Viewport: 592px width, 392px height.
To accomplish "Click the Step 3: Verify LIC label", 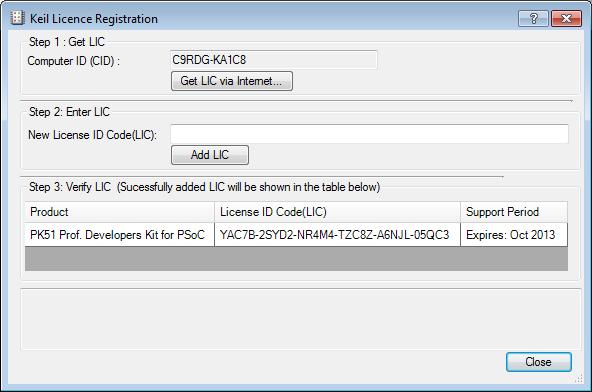I will 70,187.
